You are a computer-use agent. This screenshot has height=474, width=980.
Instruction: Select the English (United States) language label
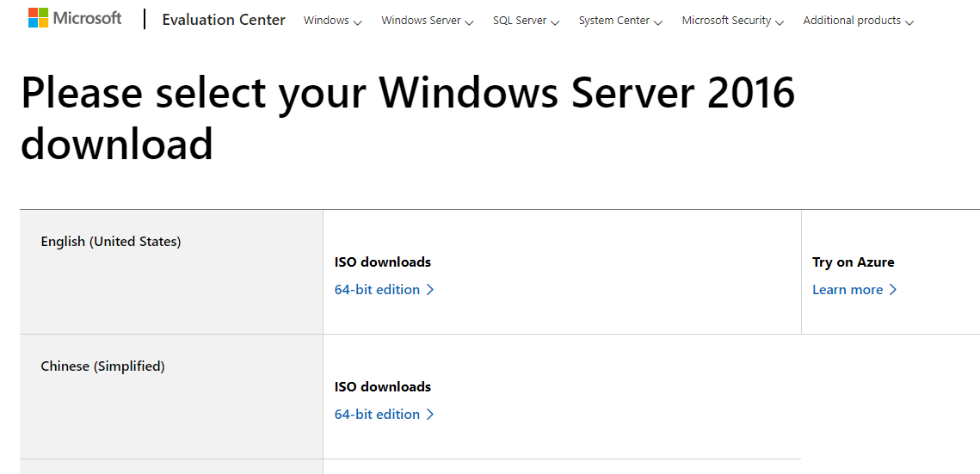(111, 241)
